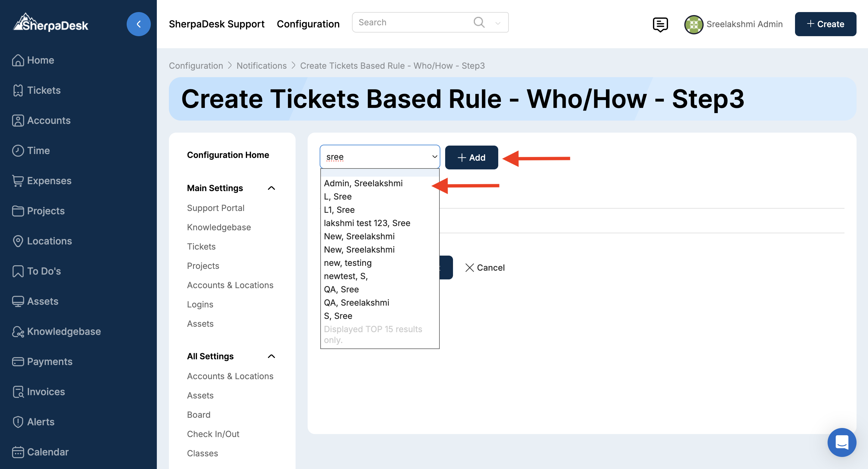868x469 pixels.
Task: Click the Alerts shield icon
Action: pos(17,422)
